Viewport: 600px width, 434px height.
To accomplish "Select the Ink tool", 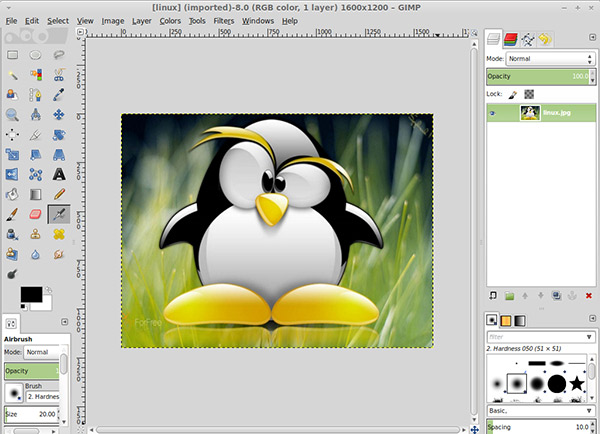I will point(13,234).
